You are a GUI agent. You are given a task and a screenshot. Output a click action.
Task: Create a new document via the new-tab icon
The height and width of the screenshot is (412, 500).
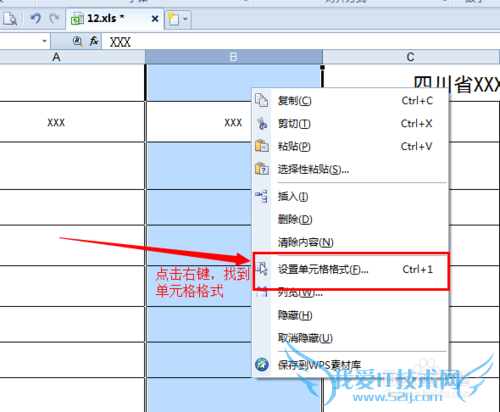pyautogui.click(x=173, y=19)
